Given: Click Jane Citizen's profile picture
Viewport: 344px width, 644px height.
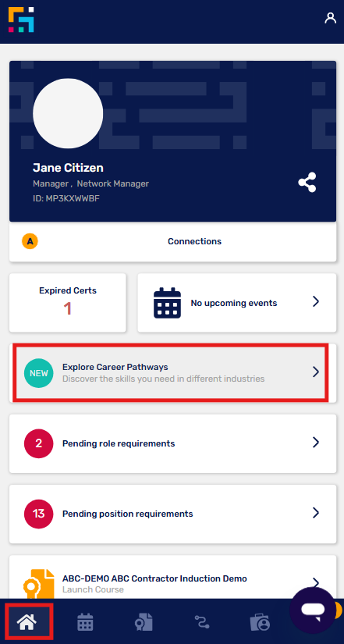Looking at the screenshot, I should point(68,114).
